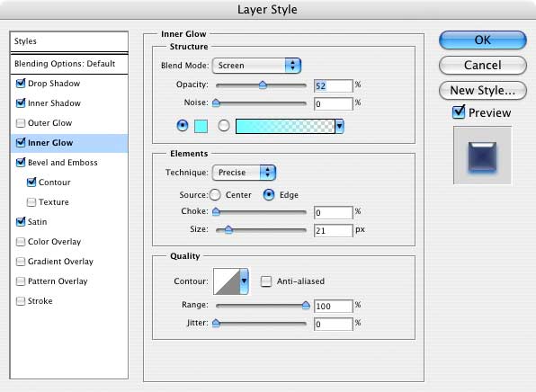Toggle the Anti-aliased checkbox
Viewport: 536px width, 392px height.
tap(266, 281)
